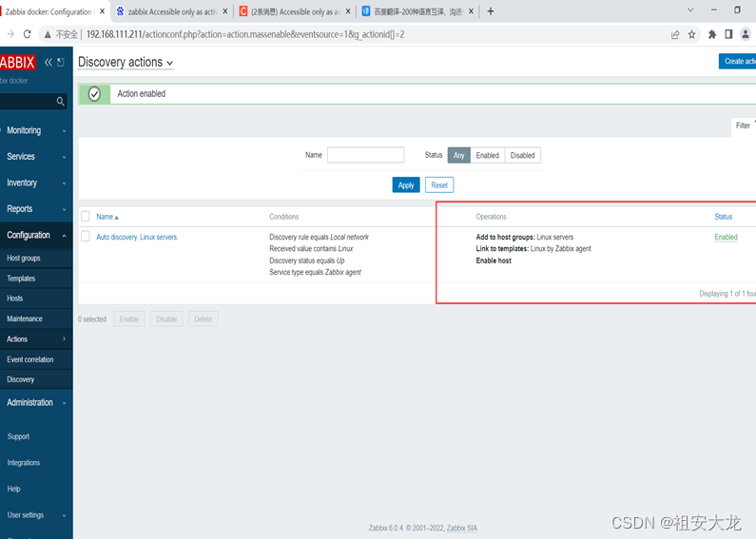Viewport: 756px width, 540px height.
Task: Expand the Reports menu section
Action: point(36,209)
